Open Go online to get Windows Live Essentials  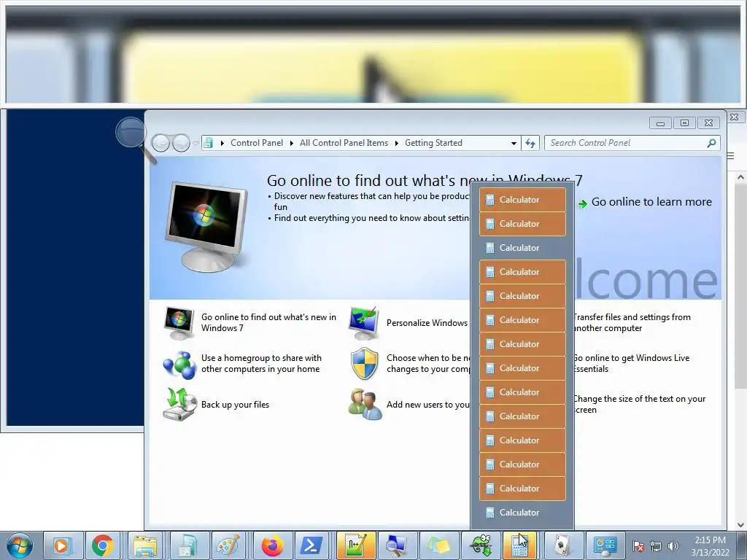(x=632, y=363)
